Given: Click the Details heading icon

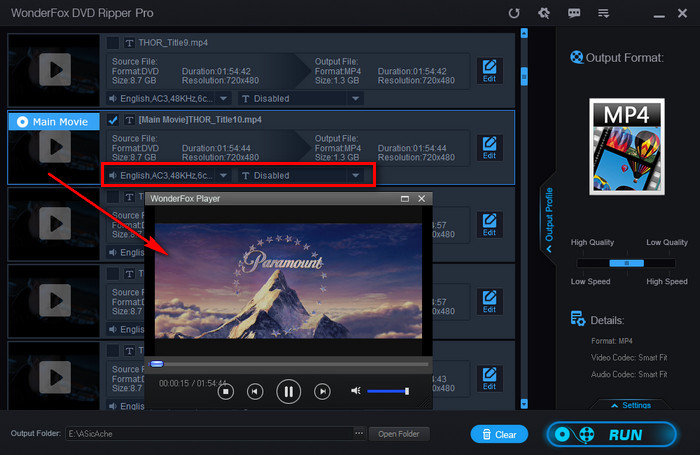Looking at the screenshot, I should 578,319.
